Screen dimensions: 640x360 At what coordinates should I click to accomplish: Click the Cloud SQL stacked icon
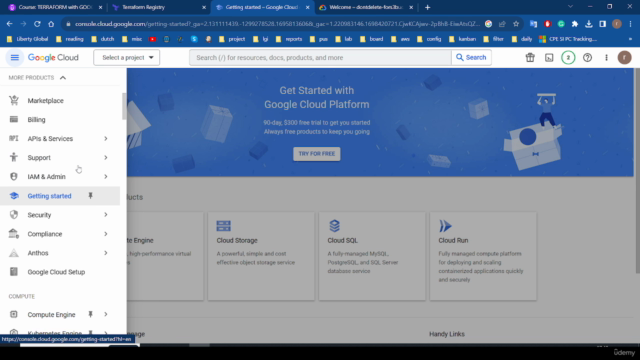[334, 226]
